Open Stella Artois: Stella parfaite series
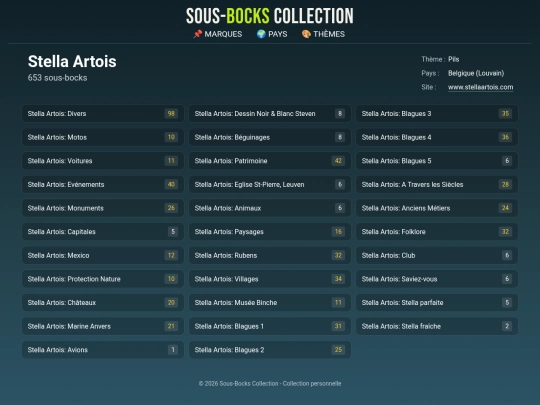The width and height of the screenshot is (540, 405). click(437, 303)
